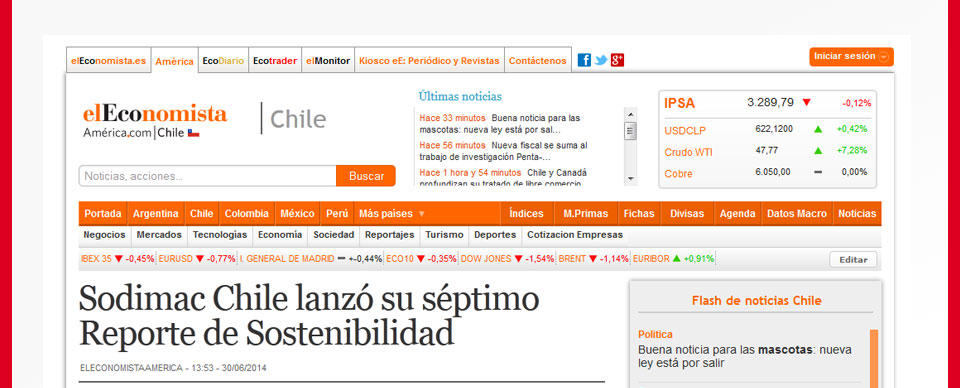Open the Google Plus icon

click(617, 60)
